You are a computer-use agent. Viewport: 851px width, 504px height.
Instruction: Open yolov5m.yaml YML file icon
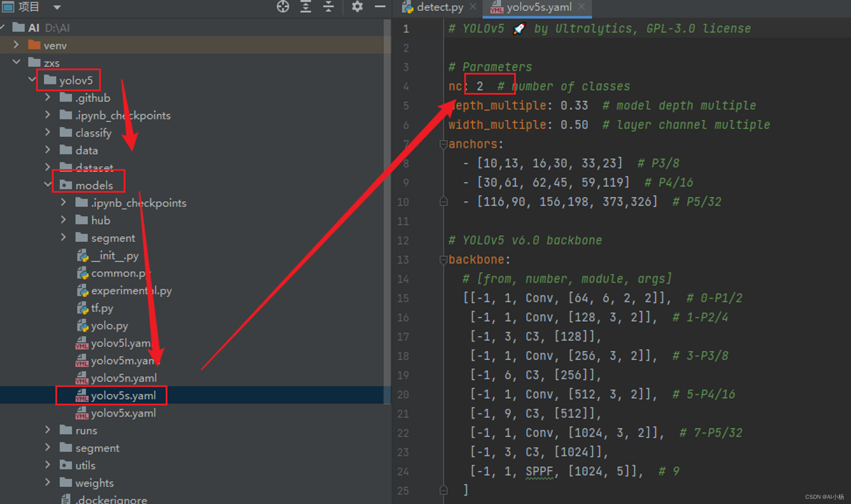(82, 360)
